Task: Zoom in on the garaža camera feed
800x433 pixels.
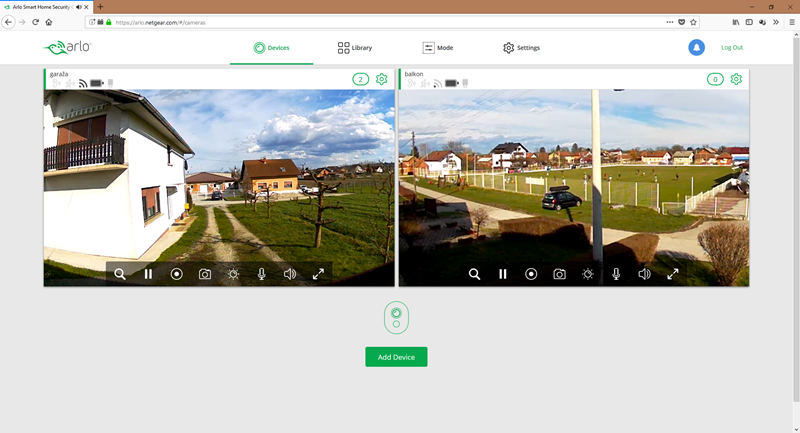Action: coord(120,274)
